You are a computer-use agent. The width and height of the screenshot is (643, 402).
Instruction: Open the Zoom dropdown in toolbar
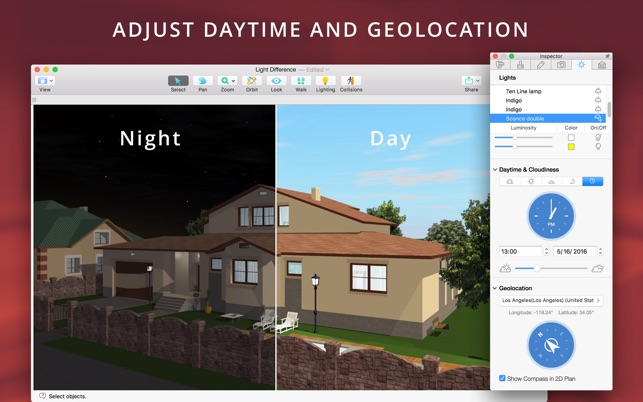pos(228,81)
